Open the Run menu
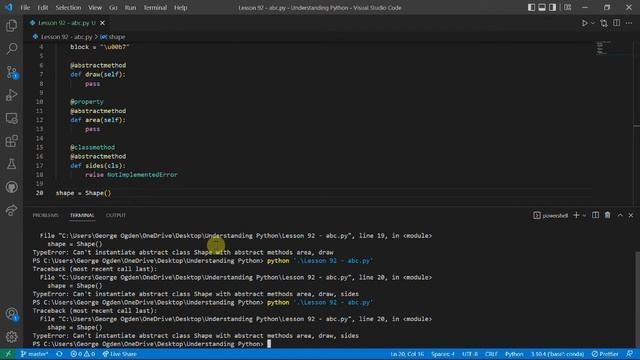Viewport: 640px width, 360px height. click(131, 7)
